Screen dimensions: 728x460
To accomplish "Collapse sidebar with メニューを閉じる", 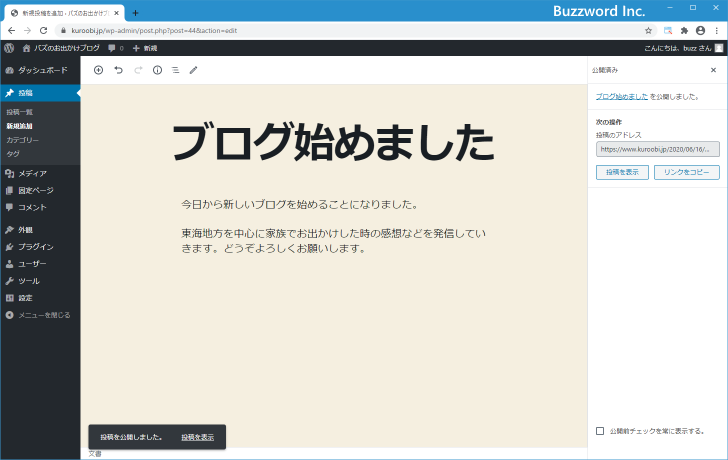I will [x=40, y=315].
